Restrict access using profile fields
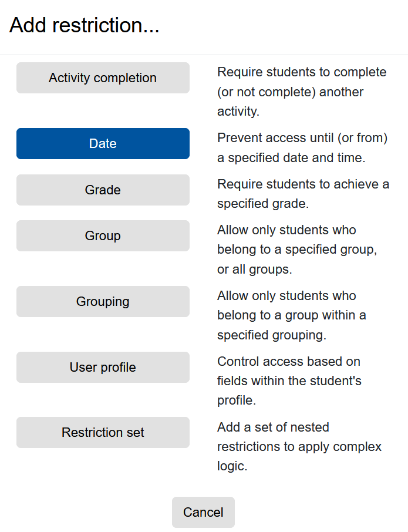Viewport: 408px width, 532px height. [103, 367]
